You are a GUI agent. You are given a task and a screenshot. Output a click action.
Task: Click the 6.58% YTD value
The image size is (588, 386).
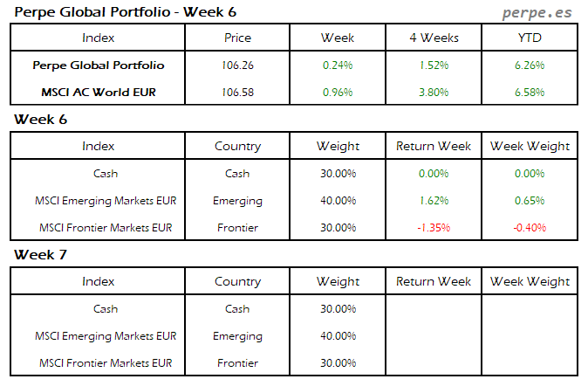point(530,93)
